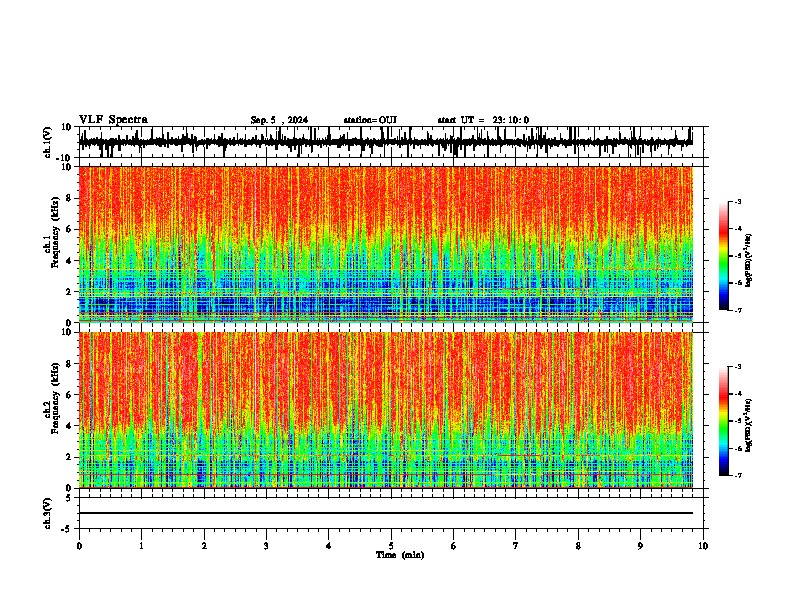
Task: Click time axis tick label "3"
Action: 266,546
